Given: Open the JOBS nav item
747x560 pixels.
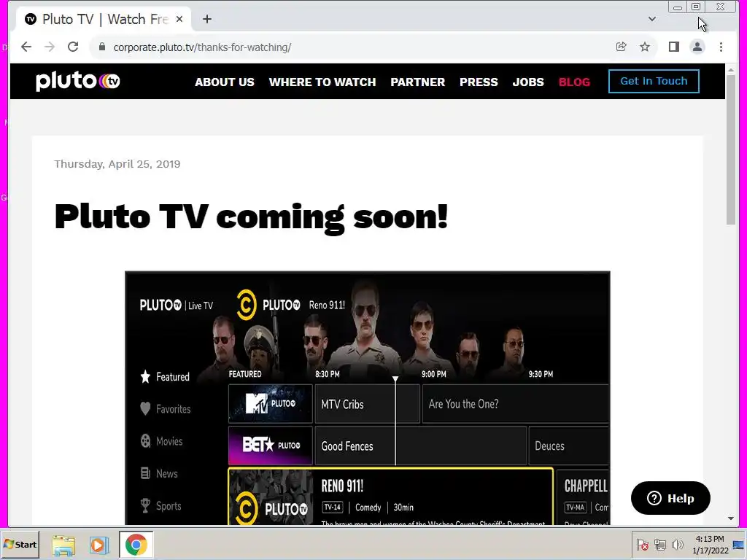Looking at the screenshot, I should [x=528, y=82].
